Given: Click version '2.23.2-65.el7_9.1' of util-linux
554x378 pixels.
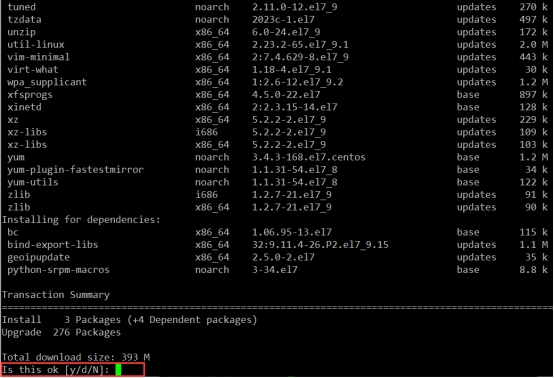Looking at the screenshot, I should pos(300,45).
